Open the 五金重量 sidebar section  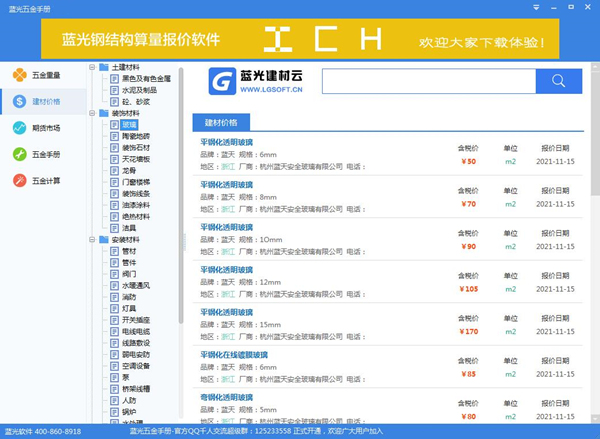click(36, 75)
